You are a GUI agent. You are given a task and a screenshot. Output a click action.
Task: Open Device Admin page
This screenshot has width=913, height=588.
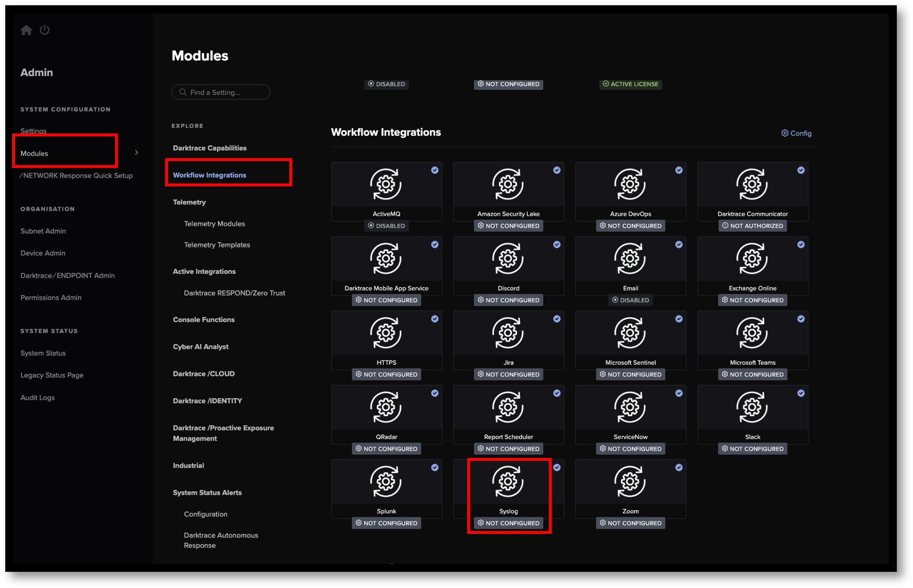point(43,253)
